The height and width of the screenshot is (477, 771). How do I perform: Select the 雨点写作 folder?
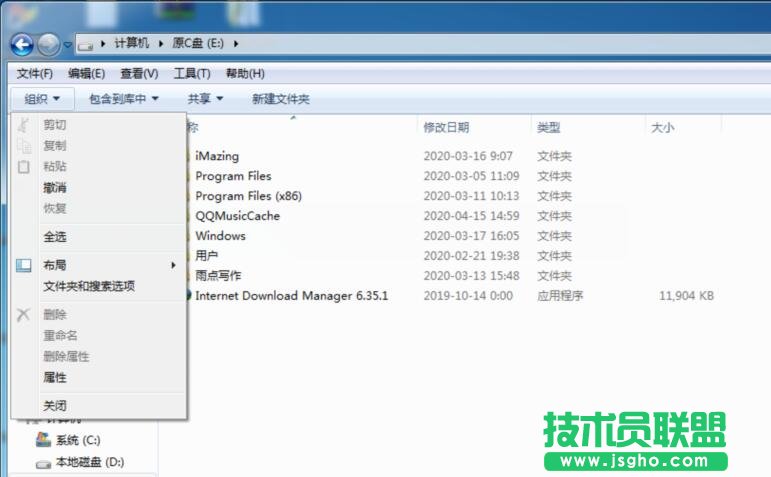coord(218,275)
